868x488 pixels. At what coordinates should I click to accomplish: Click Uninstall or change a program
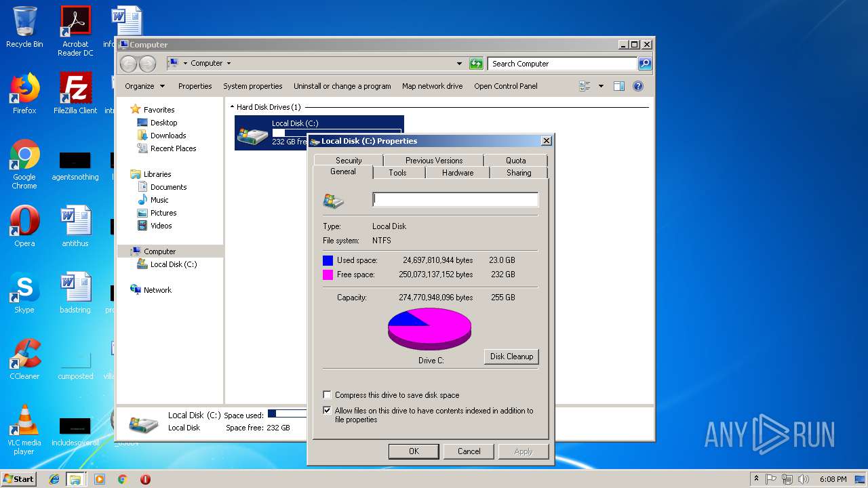pos(342,86)
